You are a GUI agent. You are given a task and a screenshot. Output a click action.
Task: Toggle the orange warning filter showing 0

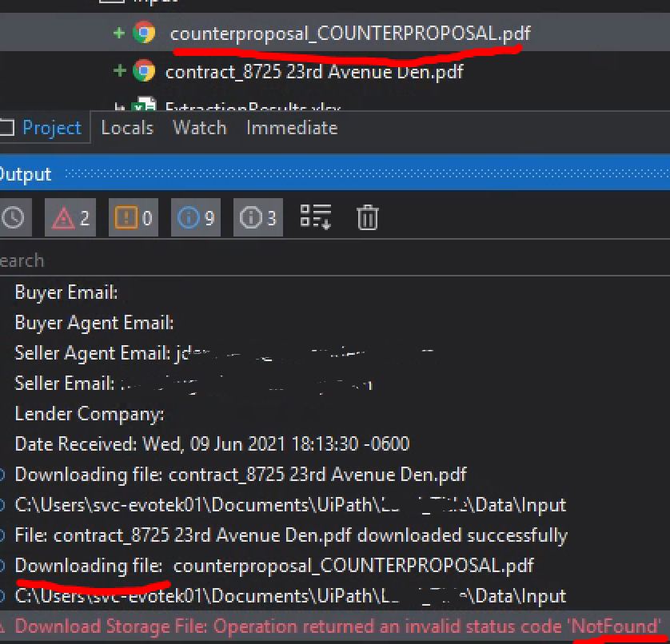tap(133, 217)
